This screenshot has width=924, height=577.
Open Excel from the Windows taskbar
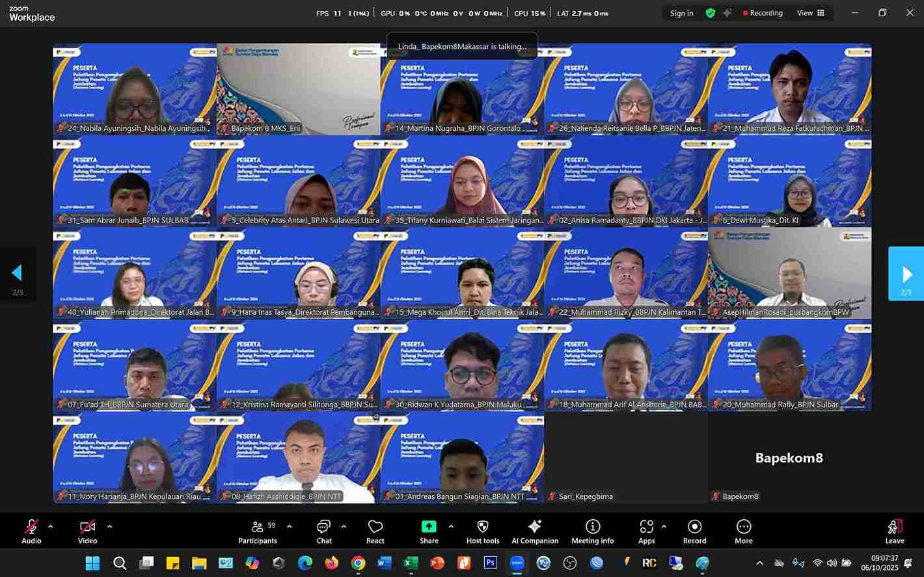(x=411, y=563)
